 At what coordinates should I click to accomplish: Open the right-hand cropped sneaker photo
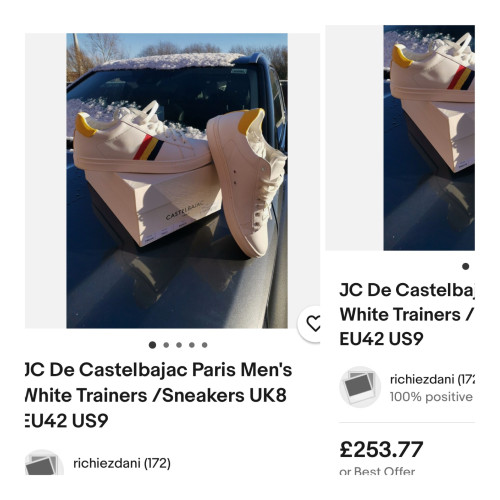(x=429, y=138)
